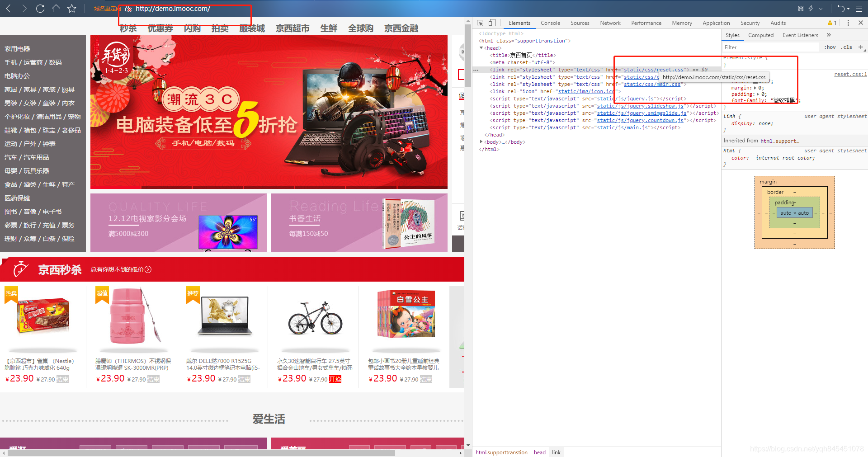
Task: Select the Computed pane tab
Action: click(x=761, y=35)
